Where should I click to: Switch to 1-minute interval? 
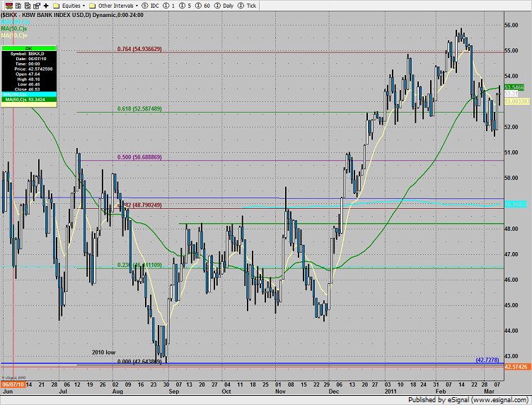[x=169, y=6]
